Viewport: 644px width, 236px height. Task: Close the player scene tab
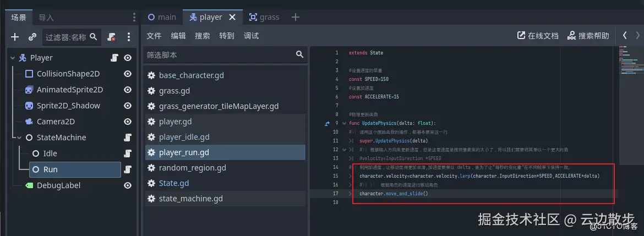point(232,17)
